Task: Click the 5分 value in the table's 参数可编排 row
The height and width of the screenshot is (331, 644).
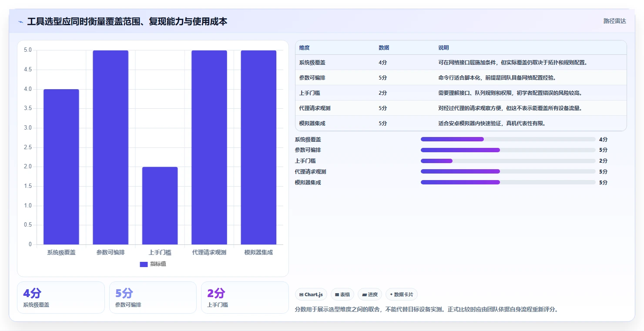Action: [382, 78]
